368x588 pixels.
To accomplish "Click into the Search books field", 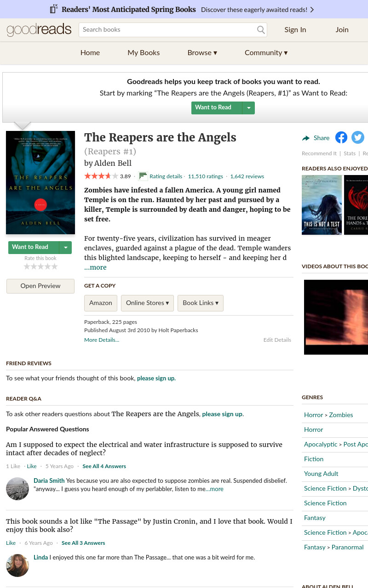I will [x=168, y=30].
